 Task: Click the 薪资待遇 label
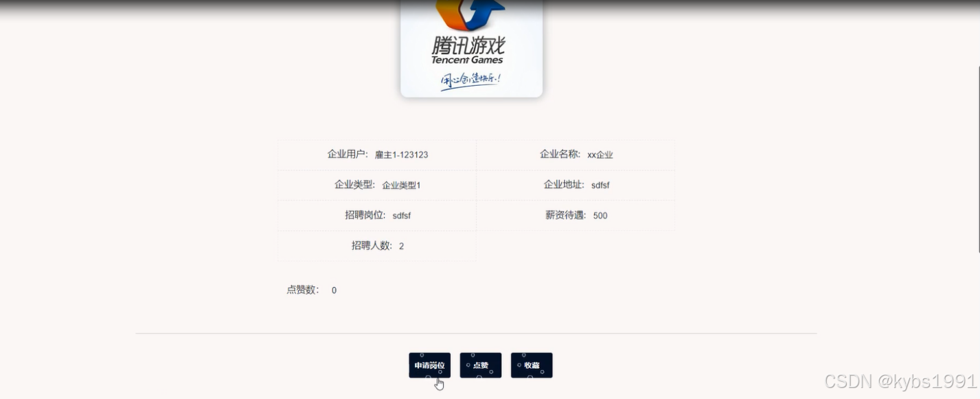click(567, 215)
